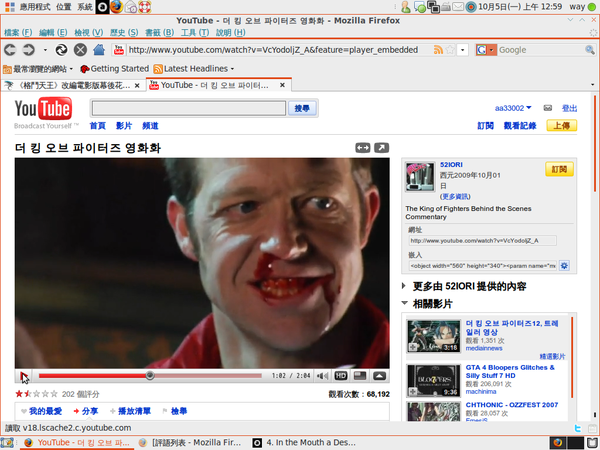Click the YouTube favicon in address bar
Viewport: 600px width, 450px height.
point(119,50)
